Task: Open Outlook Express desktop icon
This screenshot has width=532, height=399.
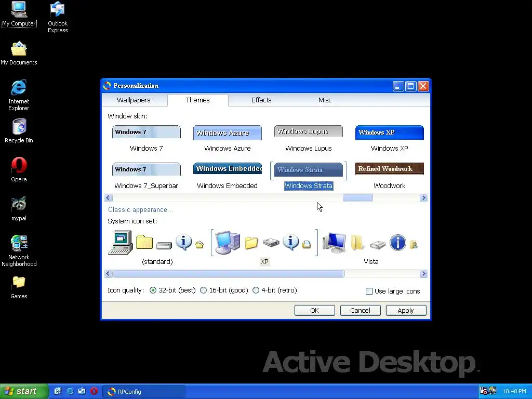Action: click(x=58, y=18)
